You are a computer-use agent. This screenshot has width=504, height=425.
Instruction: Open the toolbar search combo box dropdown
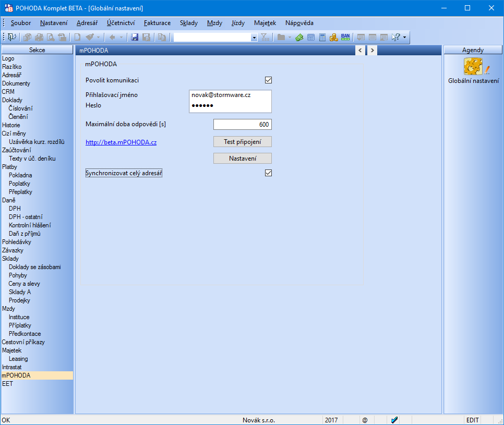tap(254, 38)
